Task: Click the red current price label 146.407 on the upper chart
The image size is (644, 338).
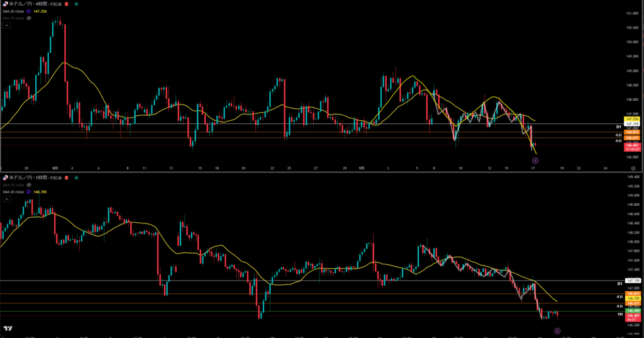Action: click(x=631, y=145)
